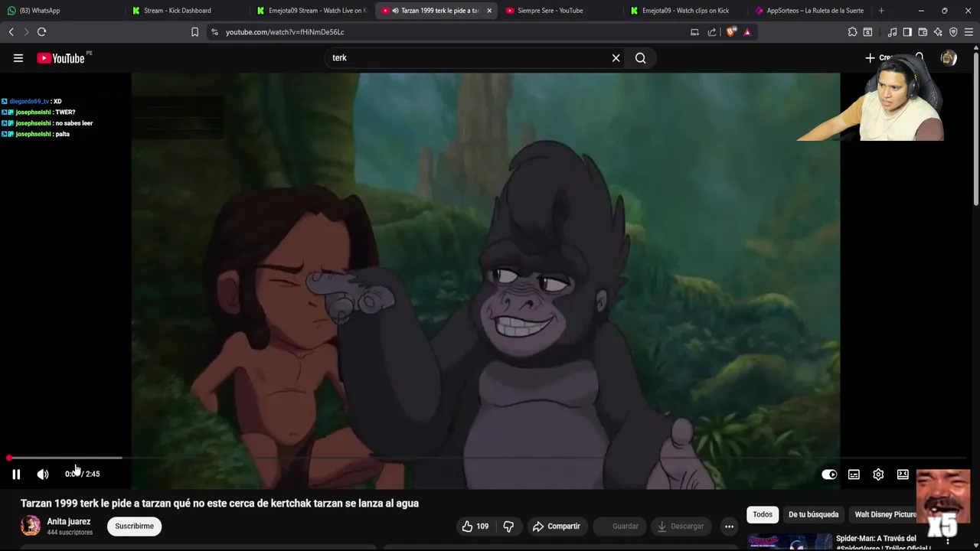
Task: Switch to the WhatsApp browser tab
Action: click(x=61, y=11)
